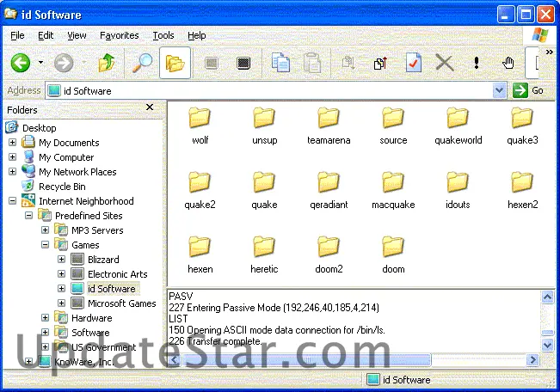Toggle the Folders pane button

(x=175, y=63)
